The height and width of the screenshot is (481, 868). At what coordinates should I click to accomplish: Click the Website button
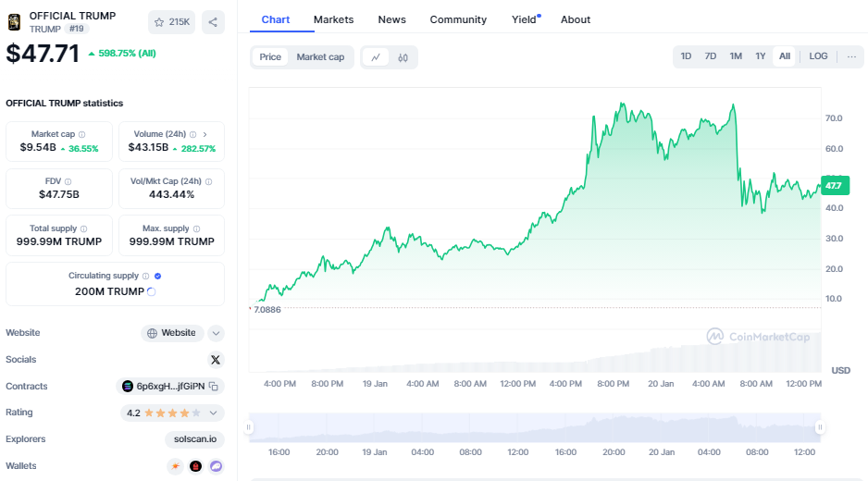click(x=172, y=333)
